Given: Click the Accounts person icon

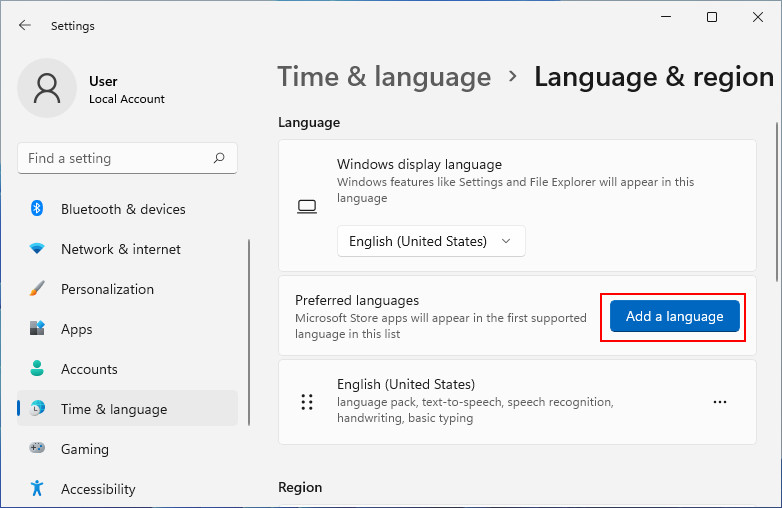Looking at the screenshot, I should [37, 368].
